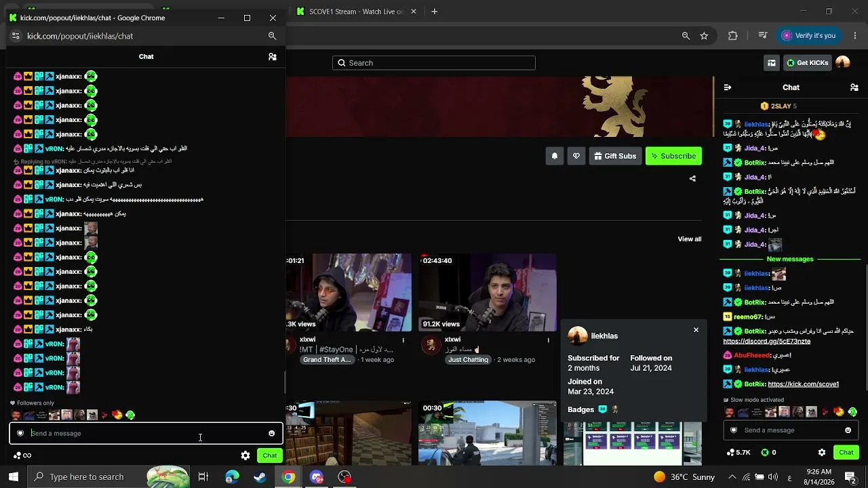This screenshot has height=488, width=868.
Task: Click popout address bar URL
Action: tap(80, 36)
